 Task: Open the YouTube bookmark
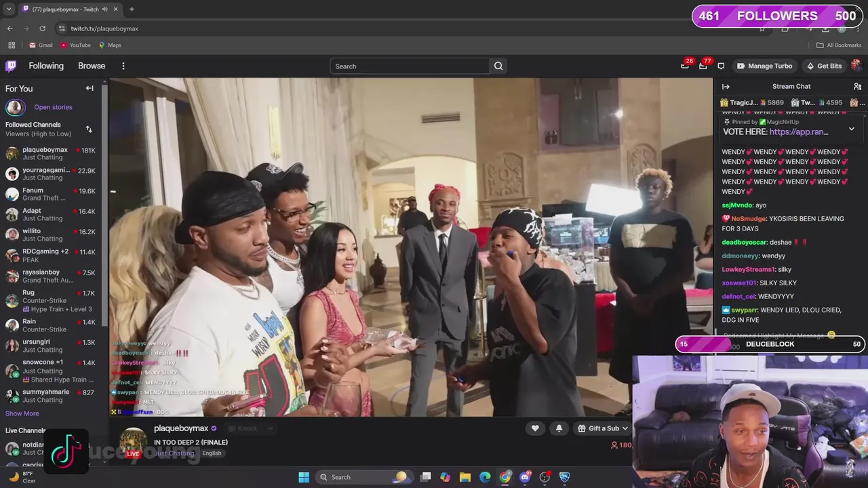click(x=75, y=45)
